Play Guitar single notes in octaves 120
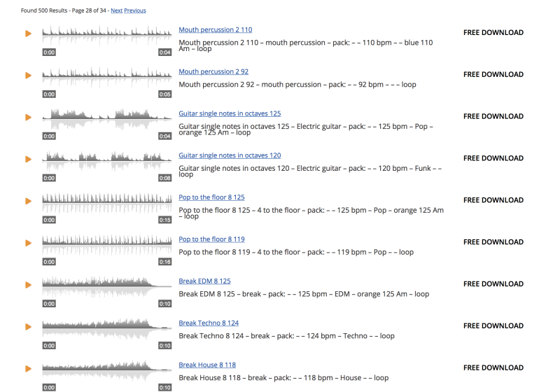560x392 pixels. pyautogui.click(x=28, y=159)
